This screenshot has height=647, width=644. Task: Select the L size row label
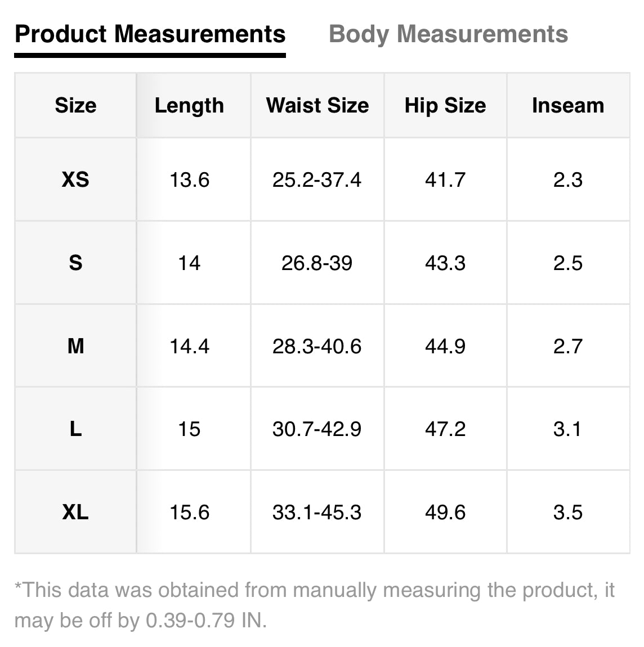tap(75, 429)
